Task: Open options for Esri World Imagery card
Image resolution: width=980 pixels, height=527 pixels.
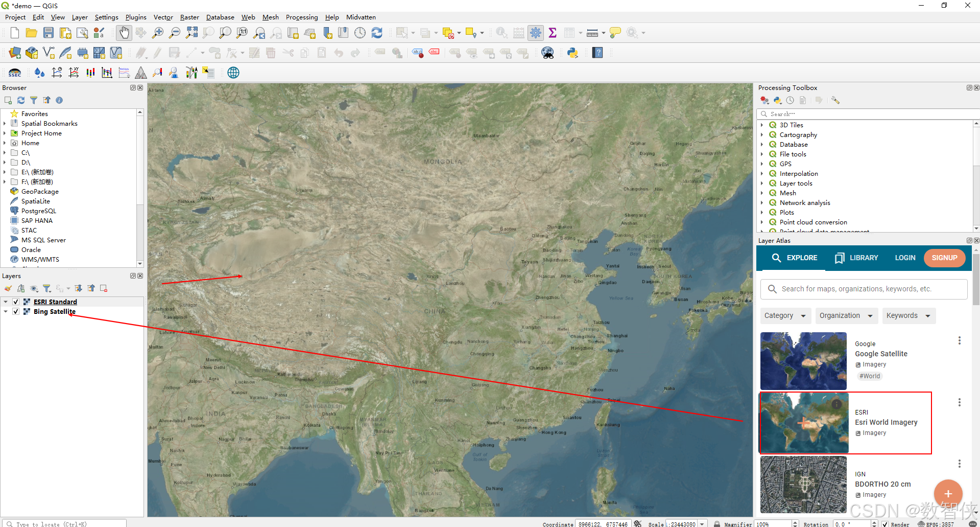Action: coord(960,402)
